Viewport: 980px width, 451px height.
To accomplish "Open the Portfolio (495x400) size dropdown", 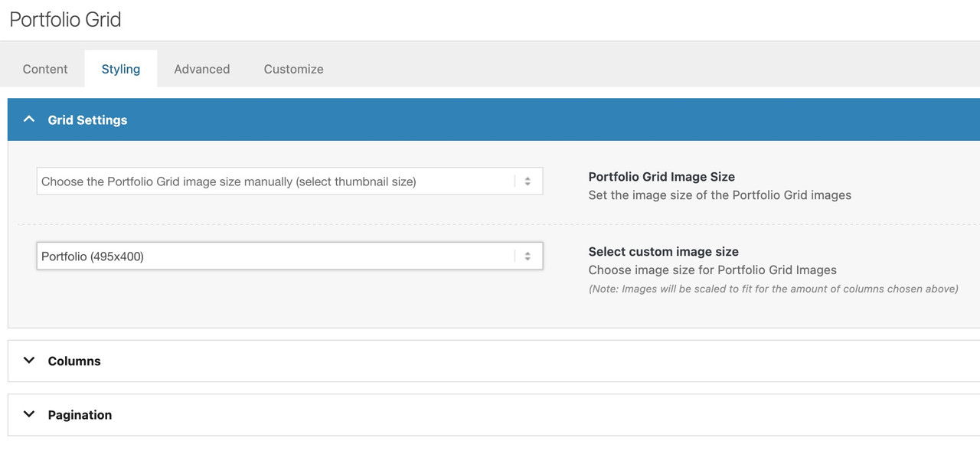I will [x=276, y=257].
